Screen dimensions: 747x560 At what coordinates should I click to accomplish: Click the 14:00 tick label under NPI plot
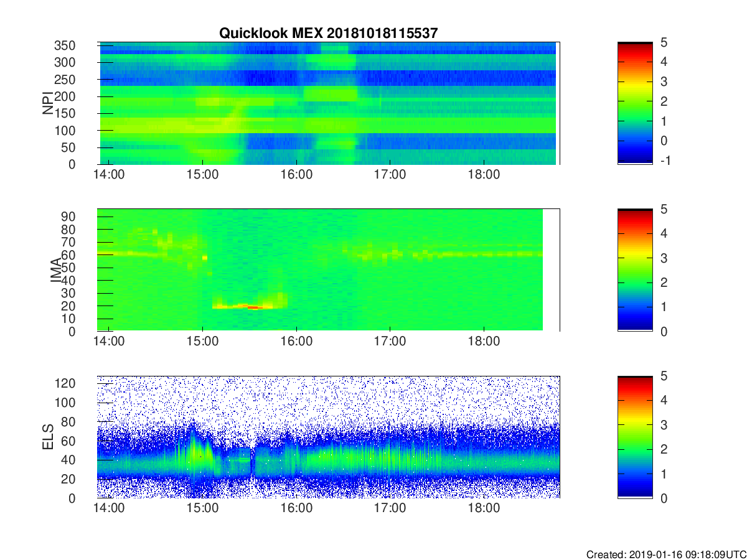click(109, 175)
